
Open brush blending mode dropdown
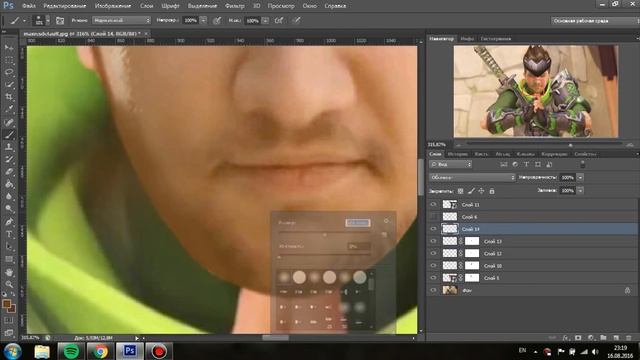coord(122,20)
